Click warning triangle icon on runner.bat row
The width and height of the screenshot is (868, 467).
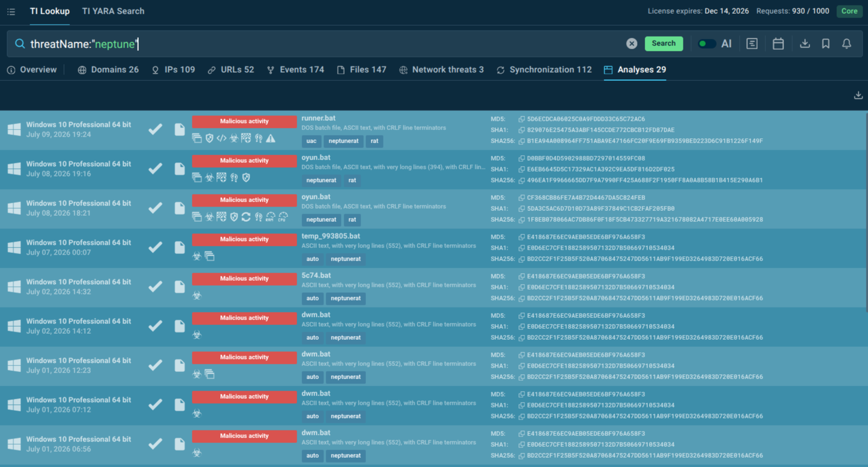point(271,138)
